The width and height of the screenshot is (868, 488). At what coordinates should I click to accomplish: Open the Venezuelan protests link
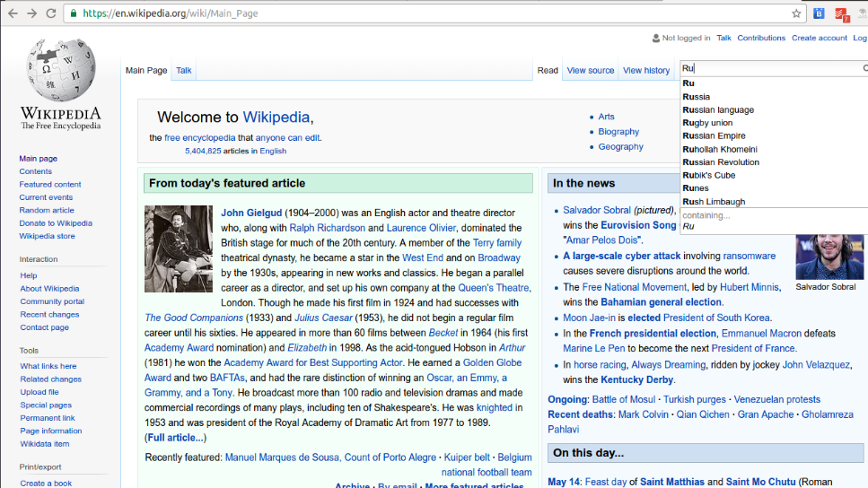tap(776, 399)
